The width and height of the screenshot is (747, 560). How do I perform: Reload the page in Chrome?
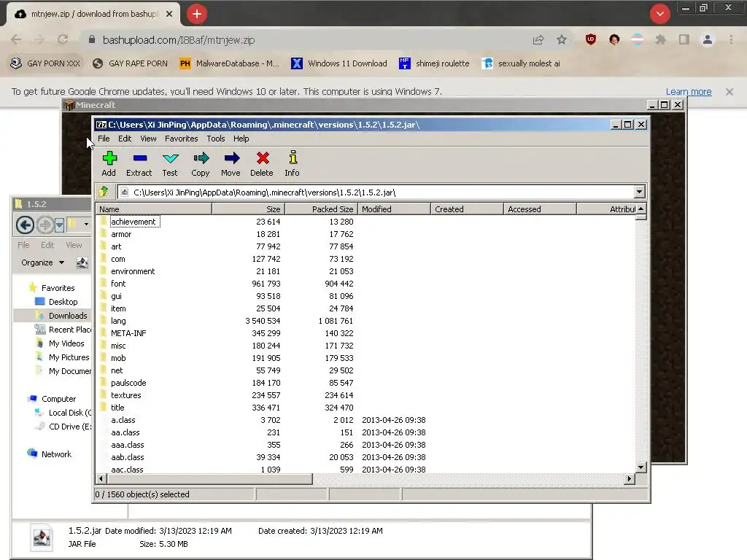[63, 39]
